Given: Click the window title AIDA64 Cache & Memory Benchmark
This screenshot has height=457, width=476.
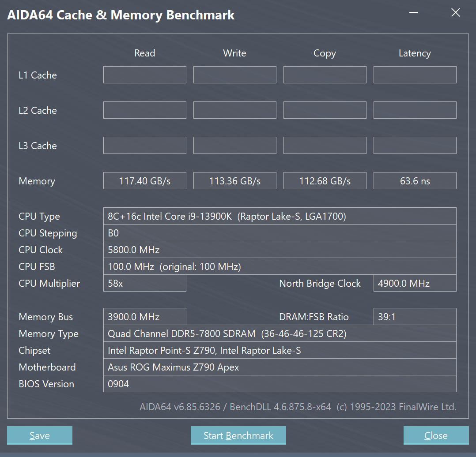Looking at the screenshot, I should [x=121, y=15].
